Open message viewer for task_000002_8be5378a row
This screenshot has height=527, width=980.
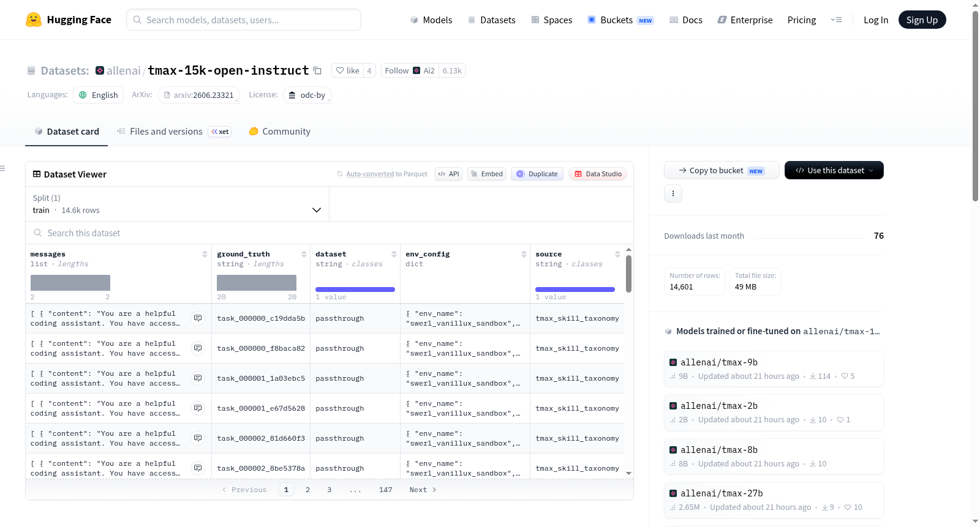(x=198, y=468)
